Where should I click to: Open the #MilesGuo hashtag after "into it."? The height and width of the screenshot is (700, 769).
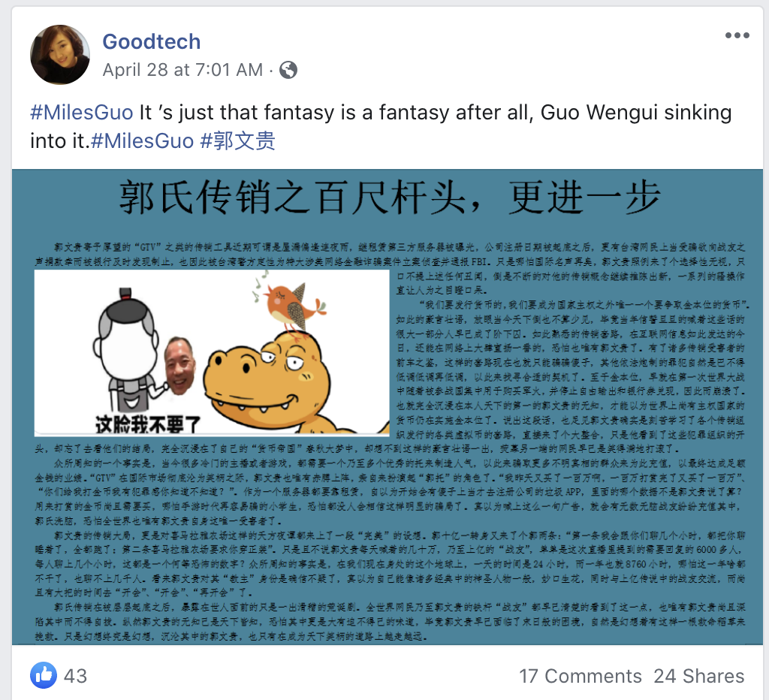[142, 141]
